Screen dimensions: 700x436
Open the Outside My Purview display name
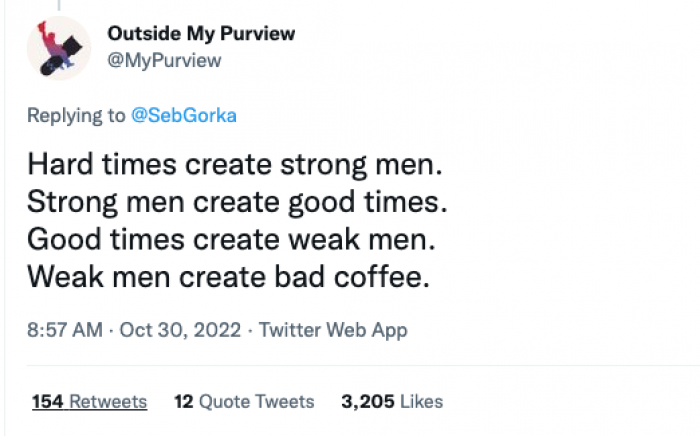[x=201, y=34]
